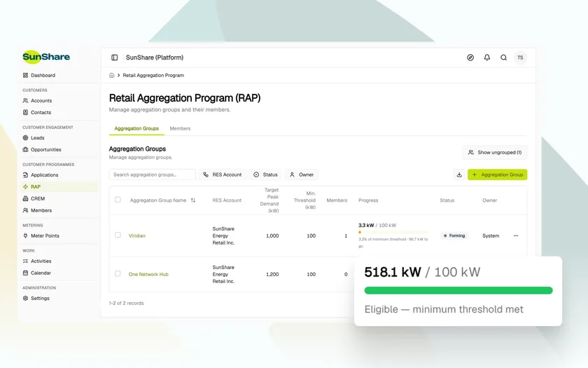Click the Members column header
Viewport: 588px width, 368px height.
coord(337,200)
